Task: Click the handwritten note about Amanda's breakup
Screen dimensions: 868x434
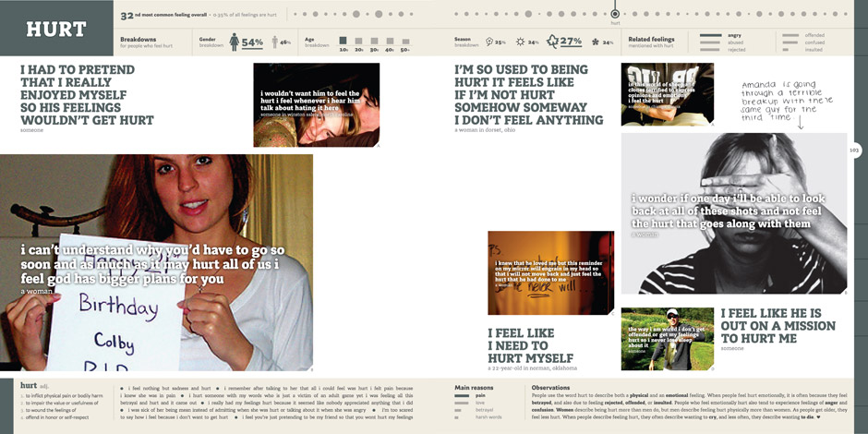Action: click(x=787, y=105)
